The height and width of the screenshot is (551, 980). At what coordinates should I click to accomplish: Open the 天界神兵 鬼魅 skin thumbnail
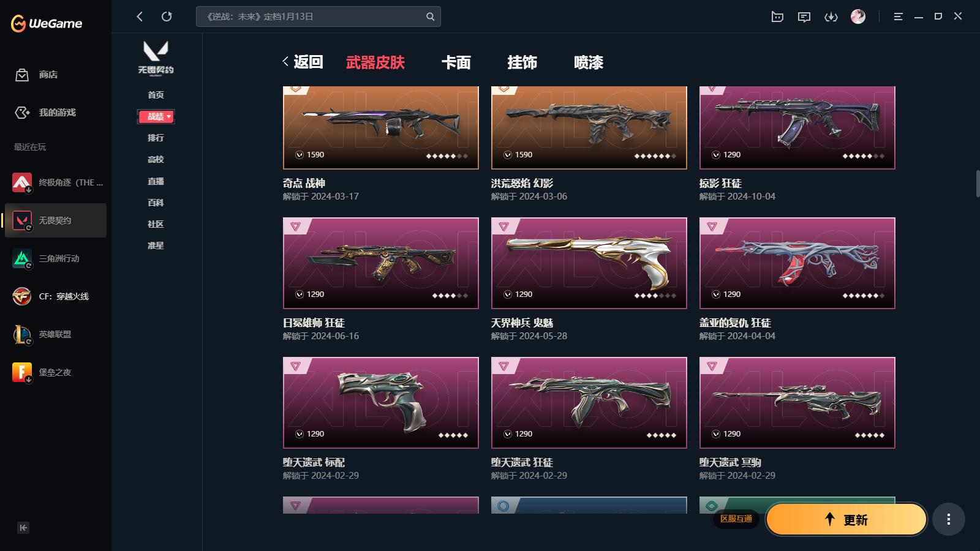coord(589,263)
